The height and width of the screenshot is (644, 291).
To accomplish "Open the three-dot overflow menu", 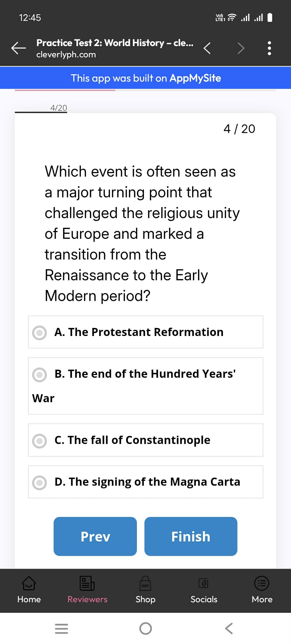I will tap(269, 48).
